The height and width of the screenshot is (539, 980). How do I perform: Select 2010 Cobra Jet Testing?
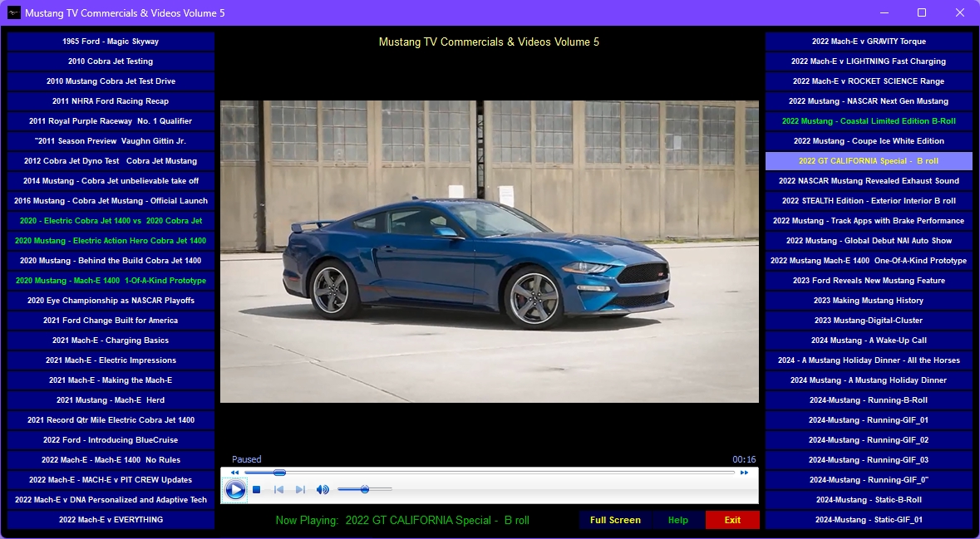point(111,61)
